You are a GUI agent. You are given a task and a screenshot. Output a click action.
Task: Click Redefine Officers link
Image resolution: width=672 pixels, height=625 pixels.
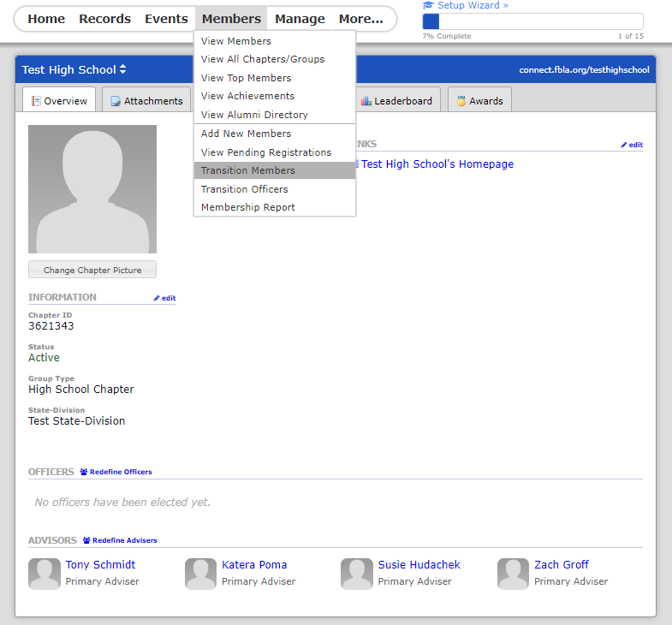pyautogui.click(x=121, y=472)
